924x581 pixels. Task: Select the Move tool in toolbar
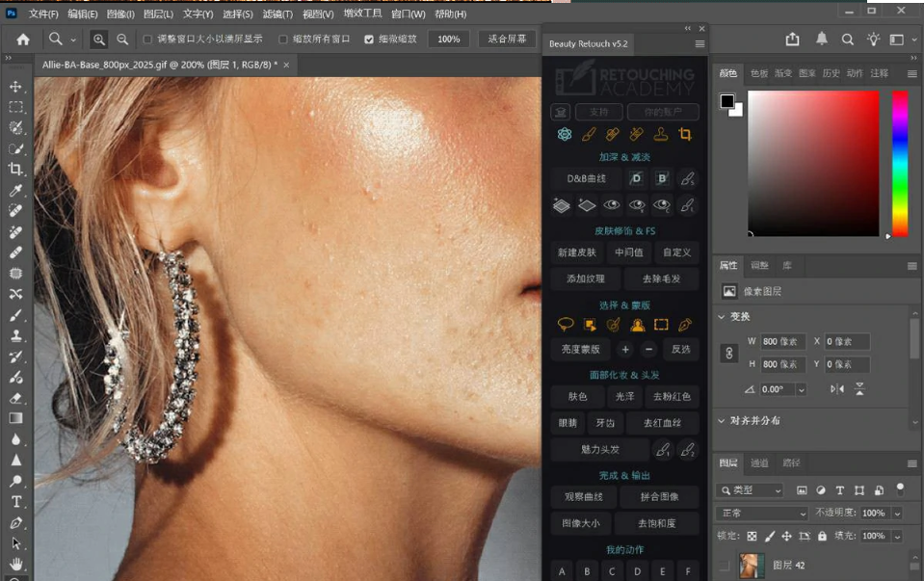15,87
